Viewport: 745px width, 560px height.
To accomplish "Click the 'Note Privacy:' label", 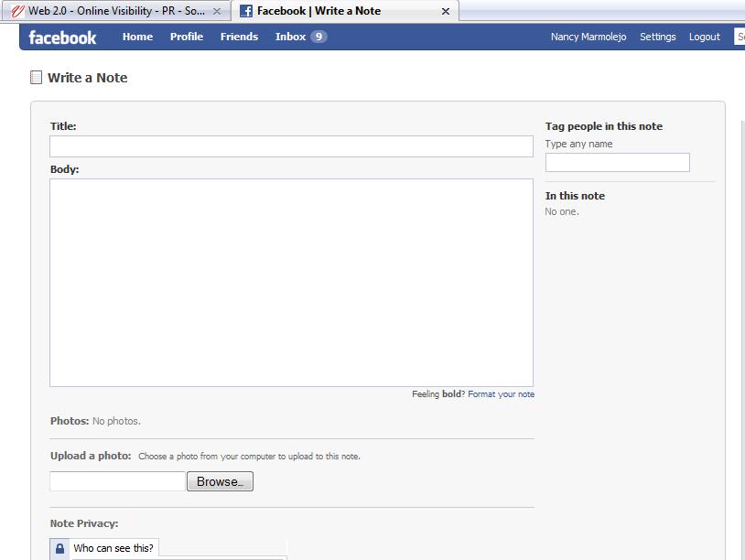I will click(84, 523).
